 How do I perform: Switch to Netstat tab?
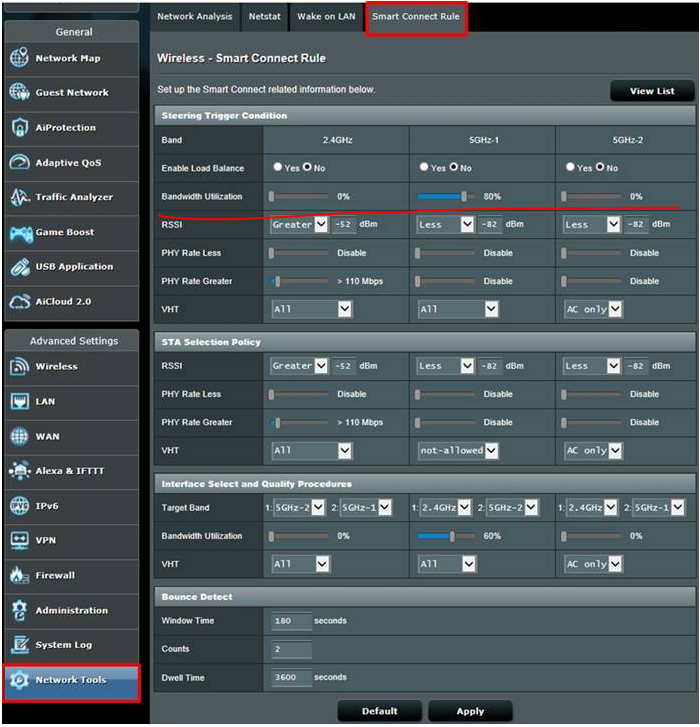(x=265, y=16)
